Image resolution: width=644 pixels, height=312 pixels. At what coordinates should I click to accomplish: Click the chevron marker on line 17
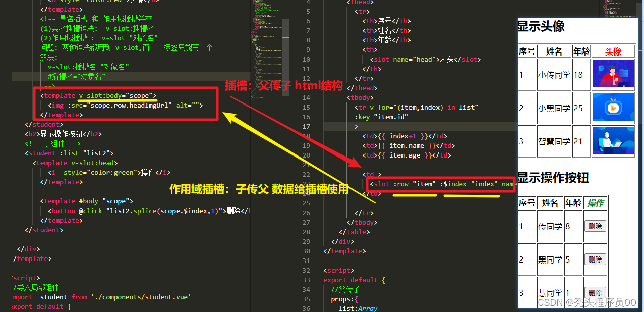pyautogui.click(x=357, y=126)
